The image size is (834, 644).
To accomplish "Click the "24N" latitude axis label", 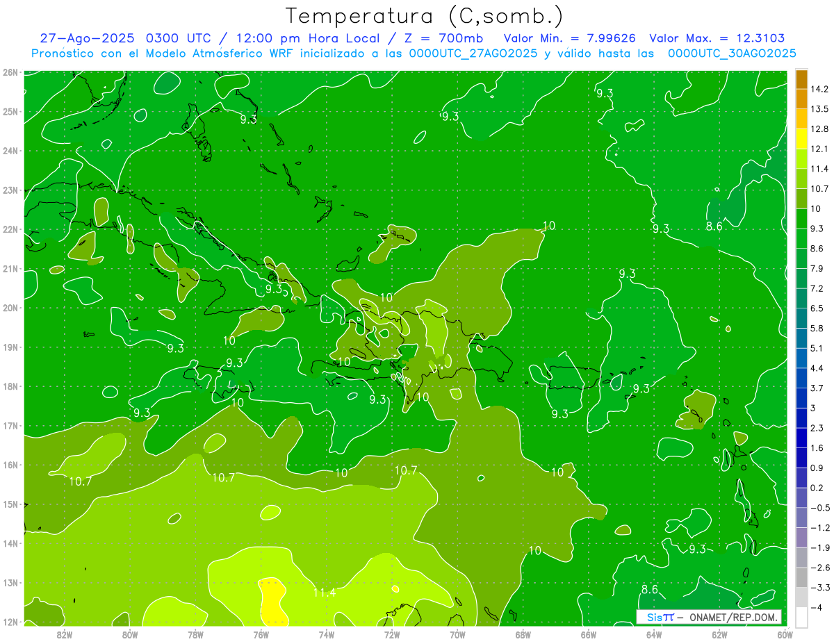I will click(x=10, y=151).
